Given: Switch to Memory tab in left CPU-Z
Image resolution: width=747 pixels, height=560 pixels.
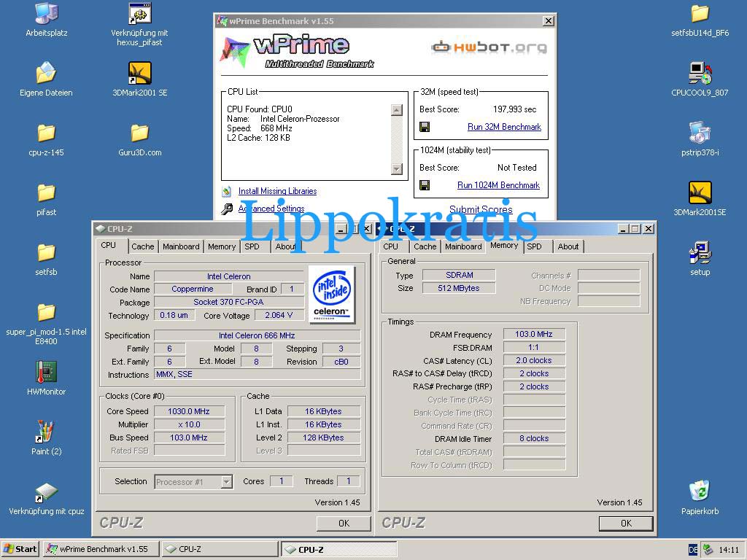Looking at the screenshot, I should (x=222, y=246).
